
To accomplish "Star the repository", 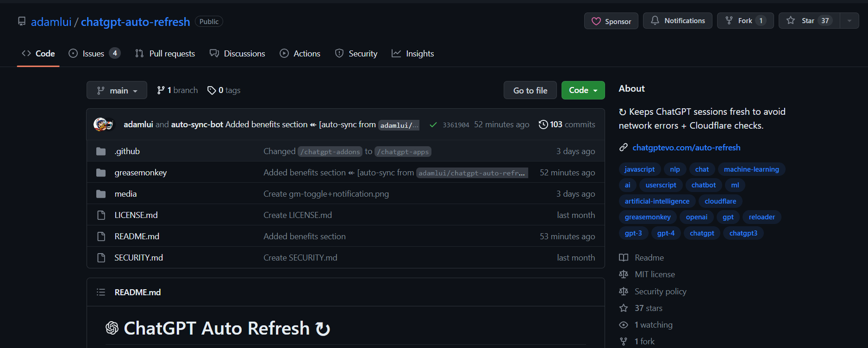I will click(x=809, y=21).
